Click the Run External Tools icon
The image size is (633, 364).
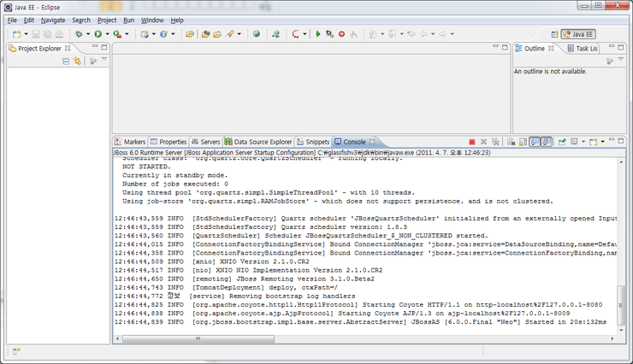tap(117, 34)
